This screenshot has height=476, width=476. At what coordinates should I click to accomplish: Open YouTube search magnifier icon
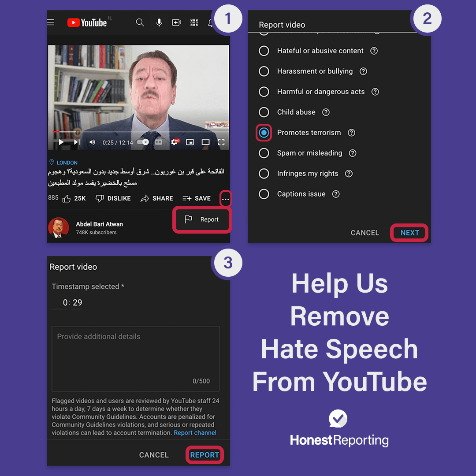(x=140, y=22)
